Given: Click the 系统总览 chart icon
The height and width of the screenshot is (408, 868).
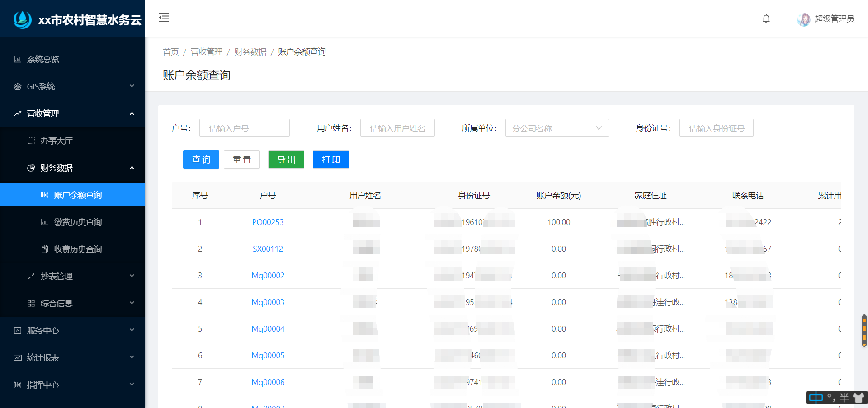Looking at the screenshot, I should (x=18, y=59).
